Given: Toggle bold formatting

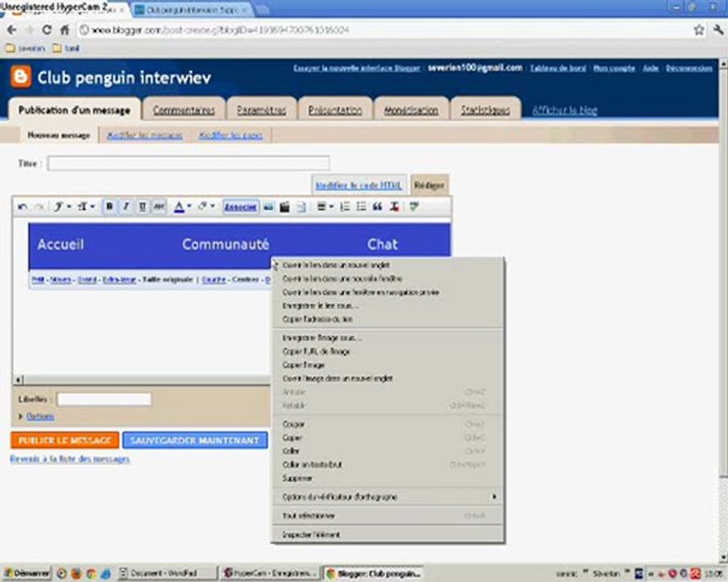Looking at the screenshot, I should click(109, 207).
